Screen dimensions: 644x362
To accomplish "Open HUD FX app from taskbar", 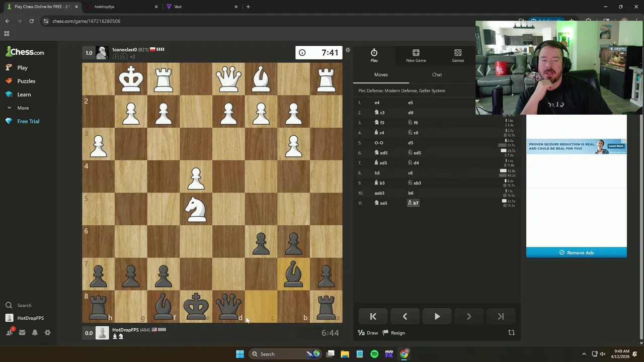I will 389,354.
